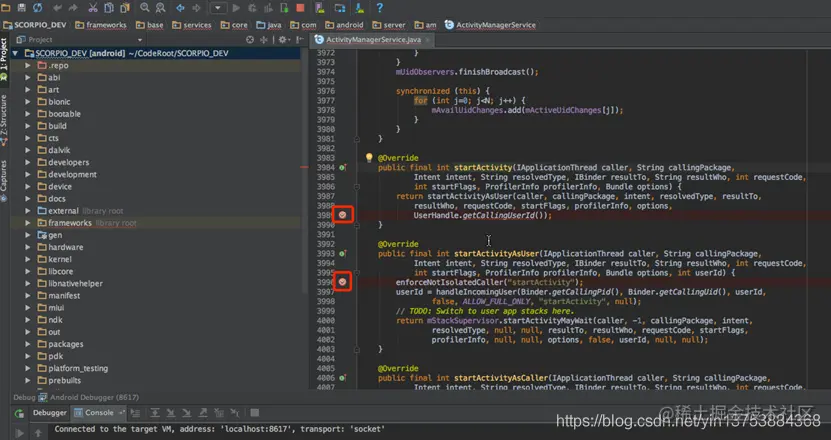Image resolution: width=831 pixels, height=440 pixels.
Task: Click the override gutter icon at line 3993
Action: click(x=343, y=254)
